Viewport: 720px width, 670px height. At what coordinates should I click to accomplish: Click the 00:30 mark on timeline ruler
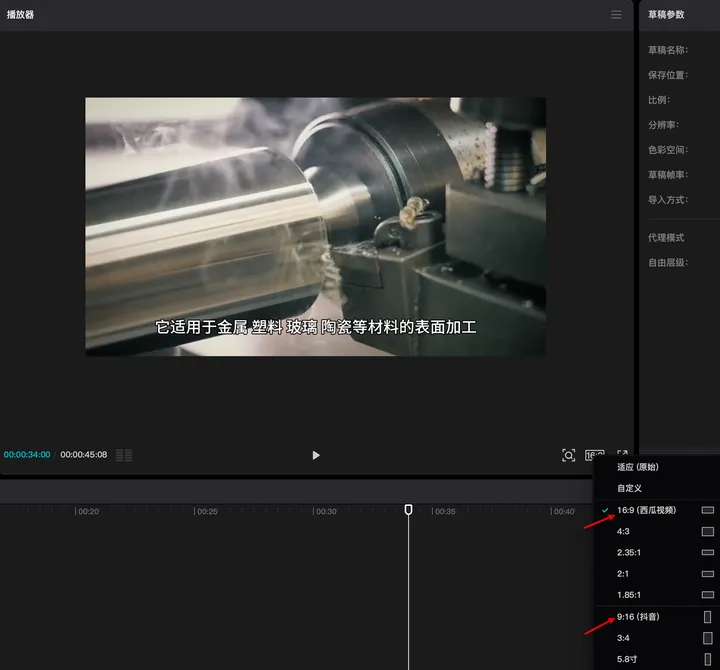coord(326,512)
